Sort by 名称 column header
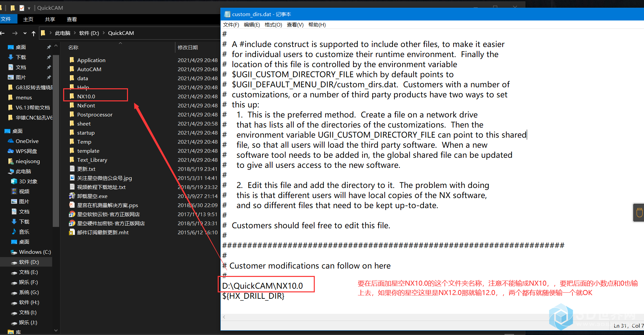This screenshot has width=644, height=335. pos(73,47)
